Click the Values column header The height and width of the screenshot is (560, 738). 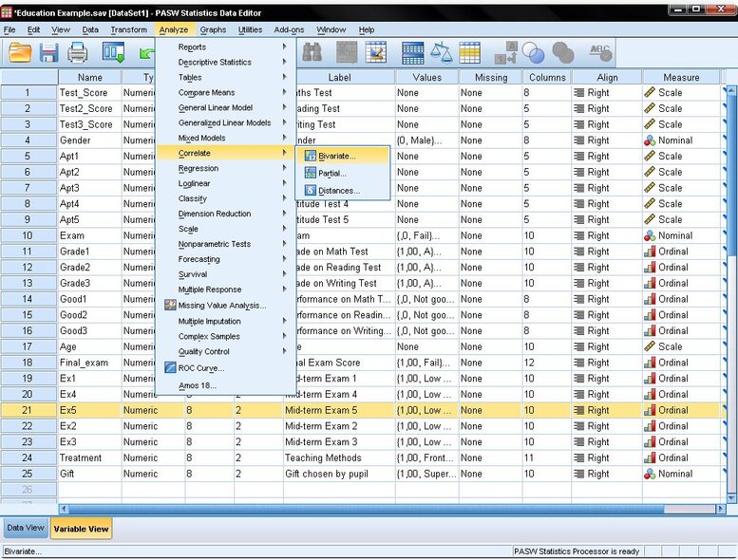click(426, 77)
